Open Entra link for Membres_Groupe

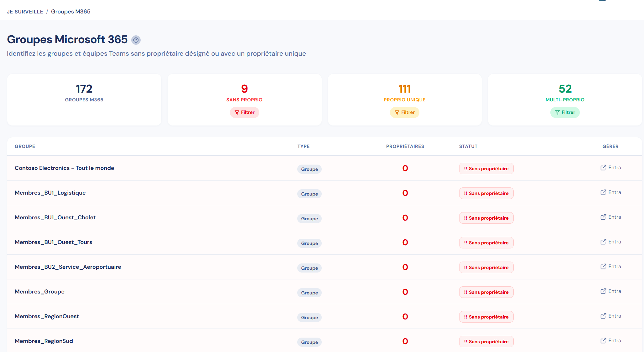coord(611,291)
